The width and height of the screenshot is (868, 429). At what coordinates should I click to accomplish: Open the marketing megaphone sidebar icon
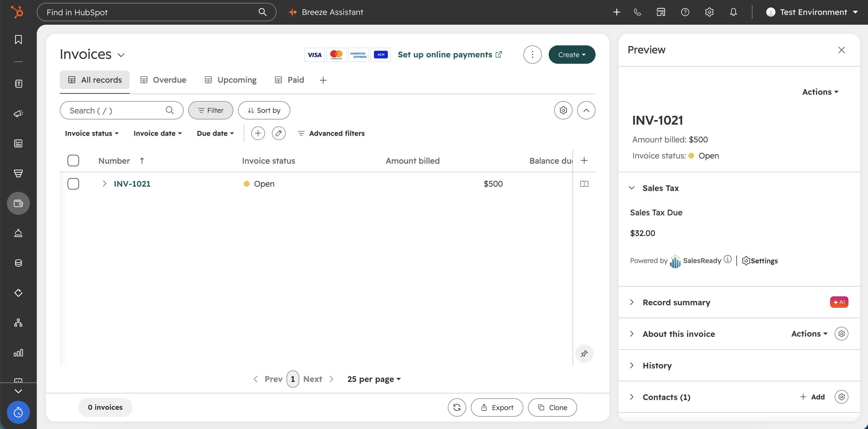tap(18, 113)
